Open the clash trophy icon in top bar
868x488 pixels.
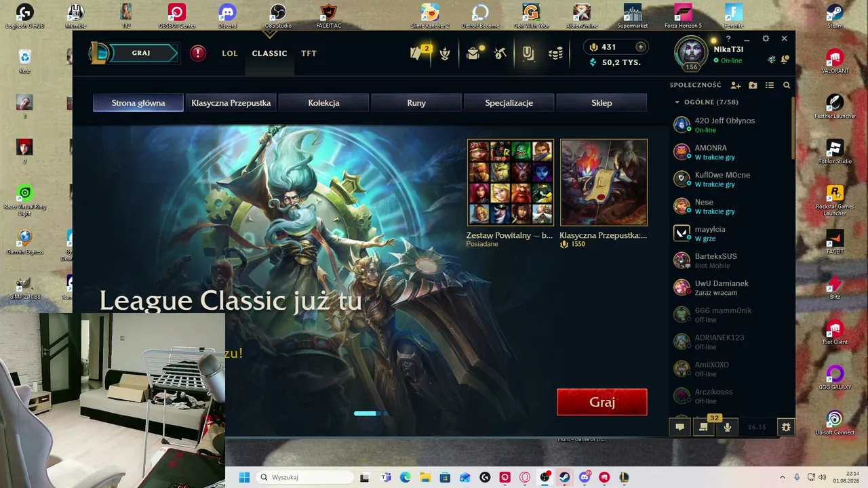(445, 54)
